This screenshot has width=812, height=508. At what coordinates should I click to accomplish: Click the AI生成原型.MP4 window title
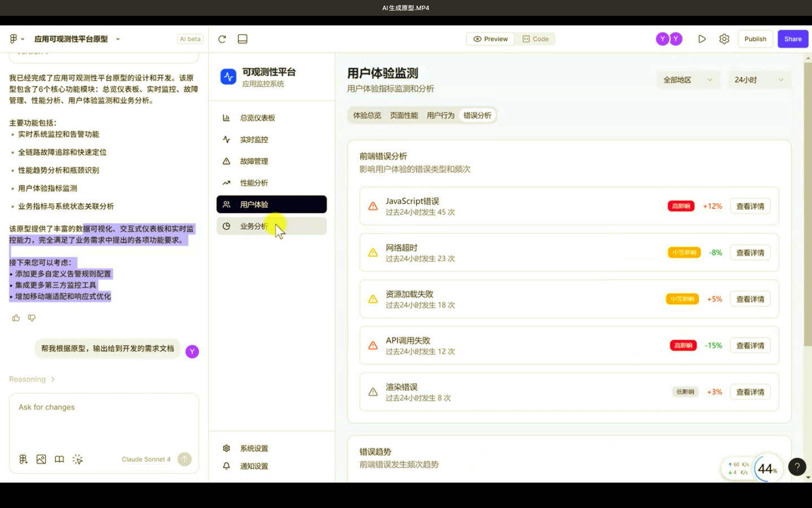[405, 8]
